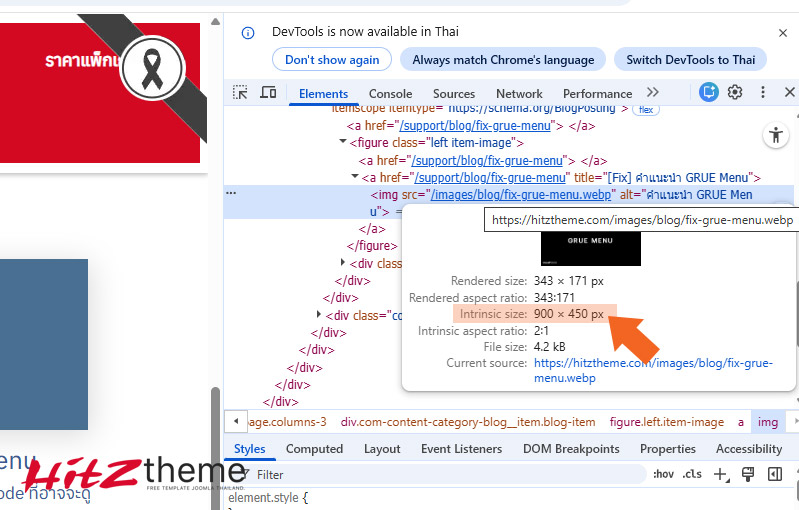Show the computed styles sidebar icon
The height and width of the screenshot is (510, 799).
pyautogui.click(x=774, y=475)
